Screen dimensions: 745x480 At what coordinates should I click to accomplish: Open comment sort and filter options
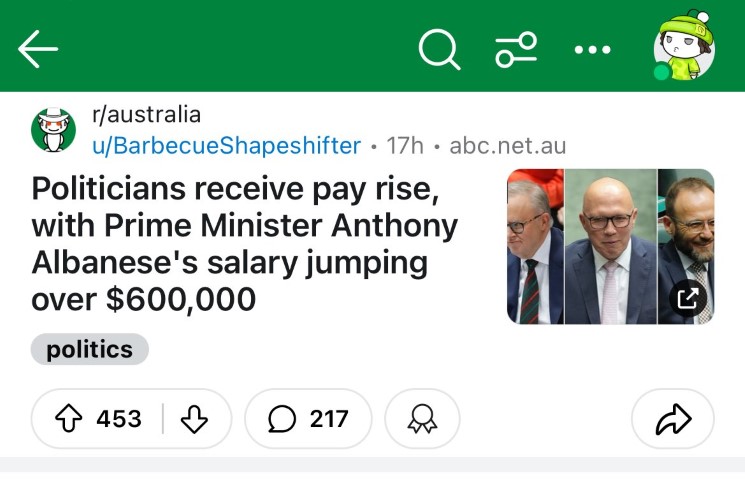[516, 48]
